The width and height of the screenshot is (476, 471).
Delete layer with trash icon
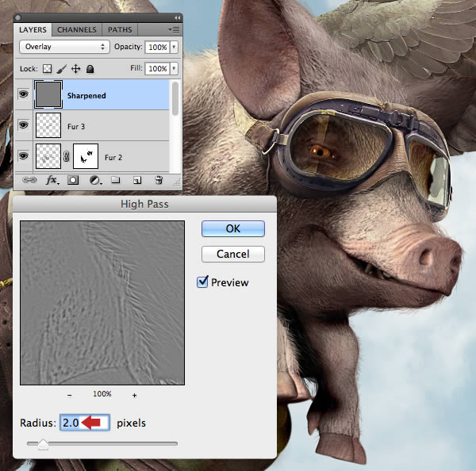click(x=159, y=180)
